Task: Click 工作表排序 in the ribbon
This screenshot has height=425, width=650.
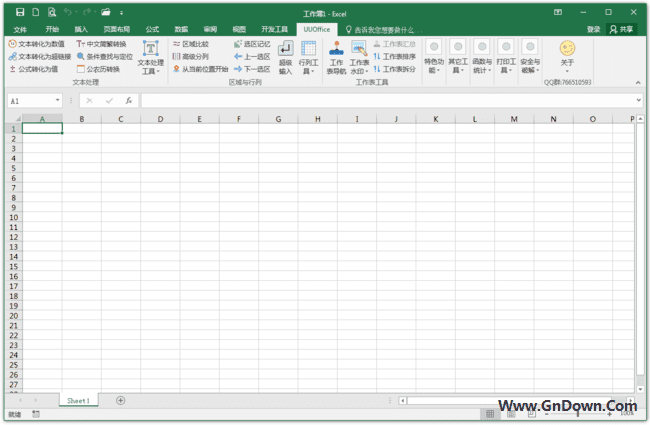Action: 394,56
